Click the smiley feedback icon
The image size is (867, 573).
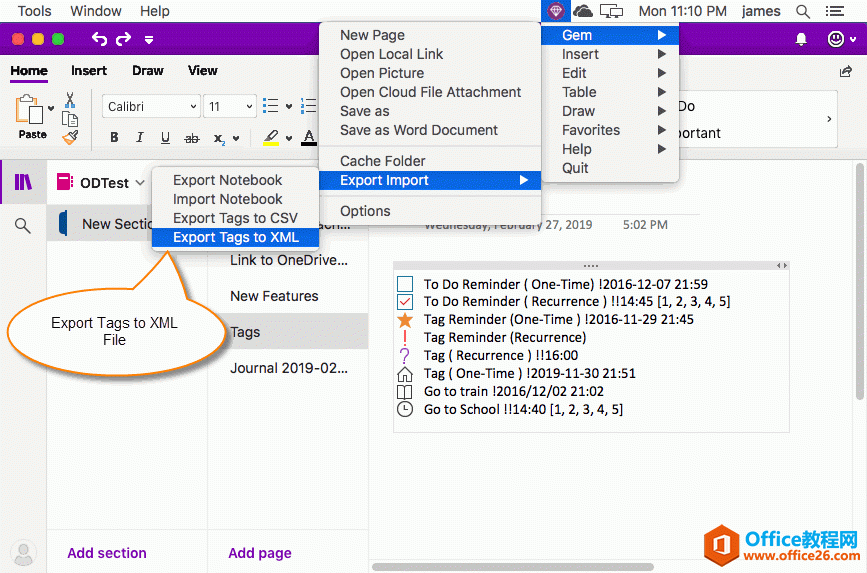[835, 39]
